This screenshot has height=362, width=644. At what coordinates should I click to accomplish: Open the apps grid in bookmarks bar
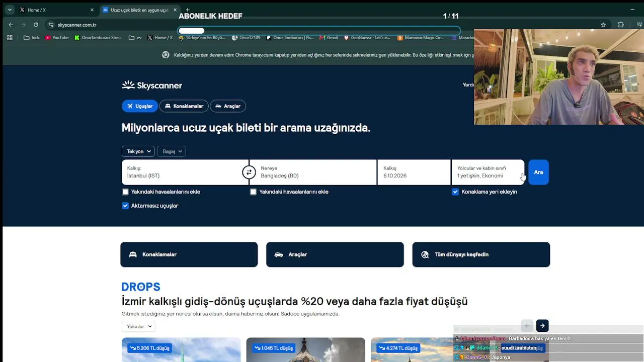pyautogui.click(x=10, y=38)
